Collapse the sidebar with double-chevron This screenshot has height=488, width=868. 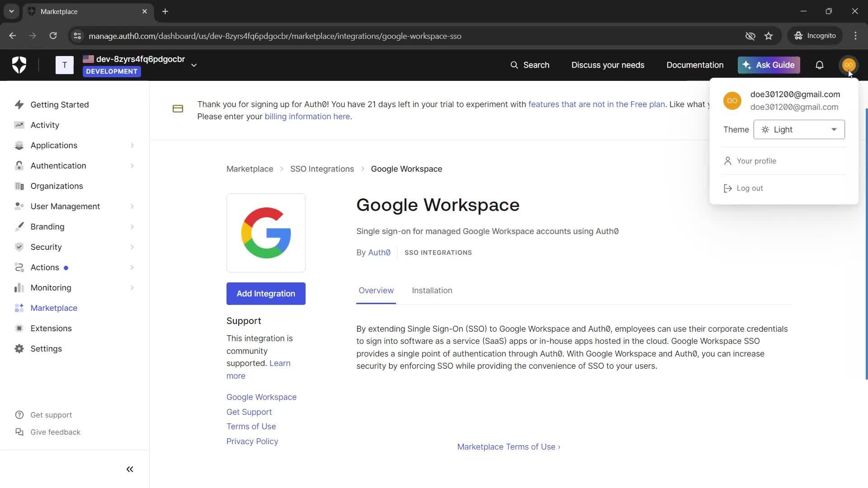pos(130,469)
